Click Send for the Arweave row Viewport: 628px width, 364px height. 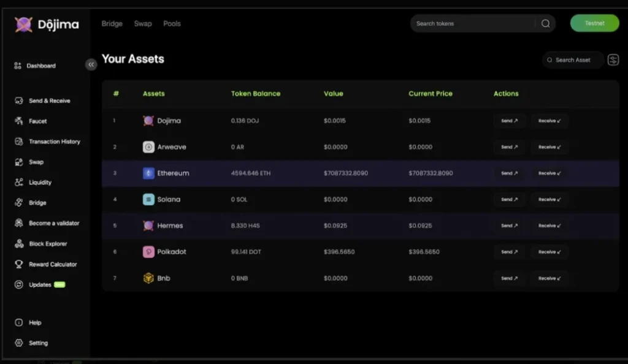coord(510,147)
